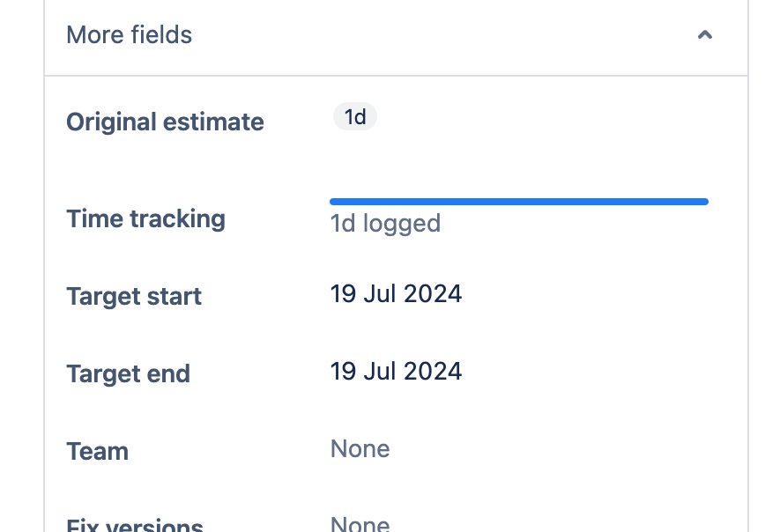765x532 pixels.
Task: Click the Fix versions field label
Action: (134, 524)
